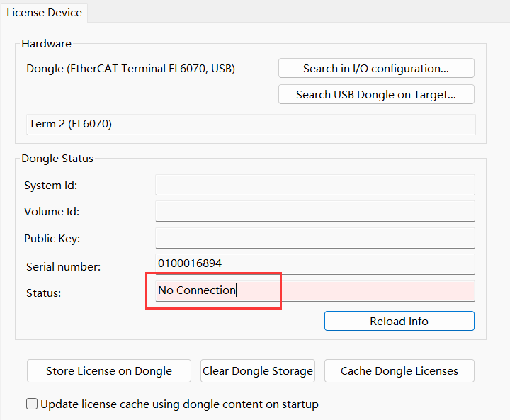Click the Reload Info button
This screenshot has height=420, width=510.
(399, 321)
